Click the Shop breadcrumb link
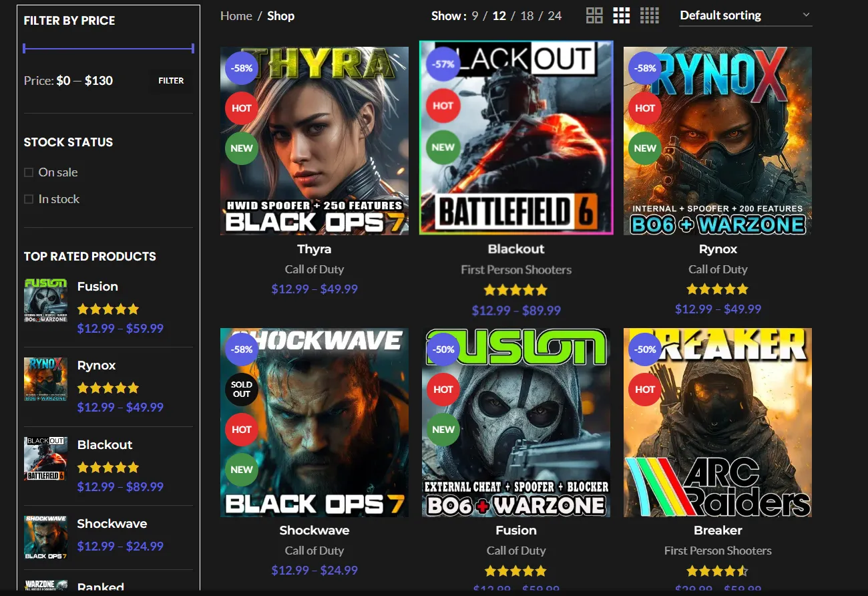 point(280,15)
